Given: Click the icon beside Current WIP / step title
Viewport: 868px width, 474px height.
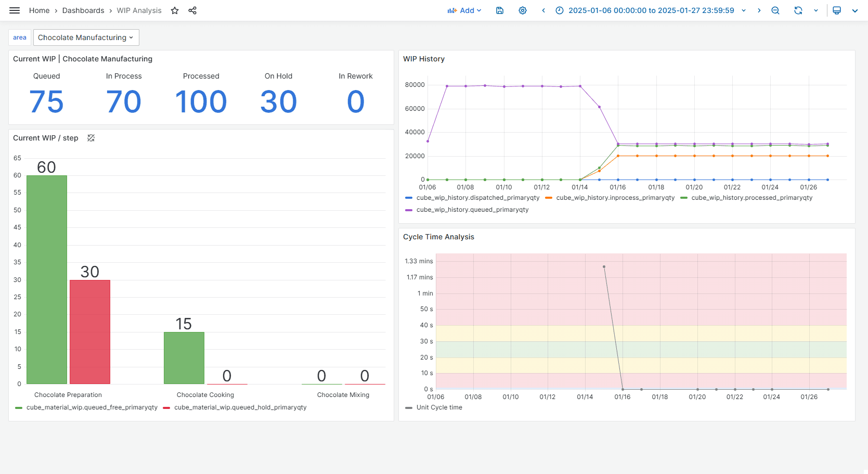Looking at the screenshot, I should coord(91,138).
